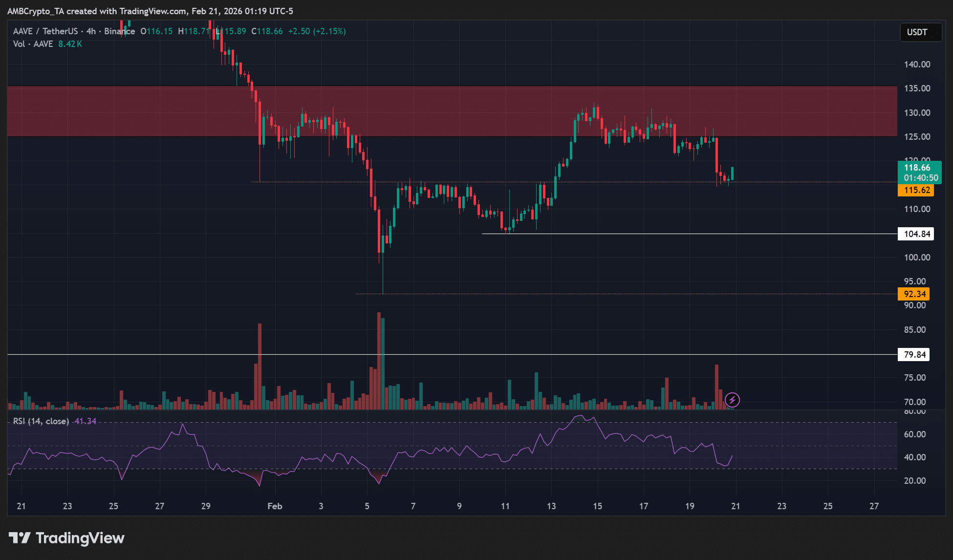Viewport: 953px width, 560px height.
Task: Click the 79.84 white price label
Action: pyautogui.click(x=914, y=354)
